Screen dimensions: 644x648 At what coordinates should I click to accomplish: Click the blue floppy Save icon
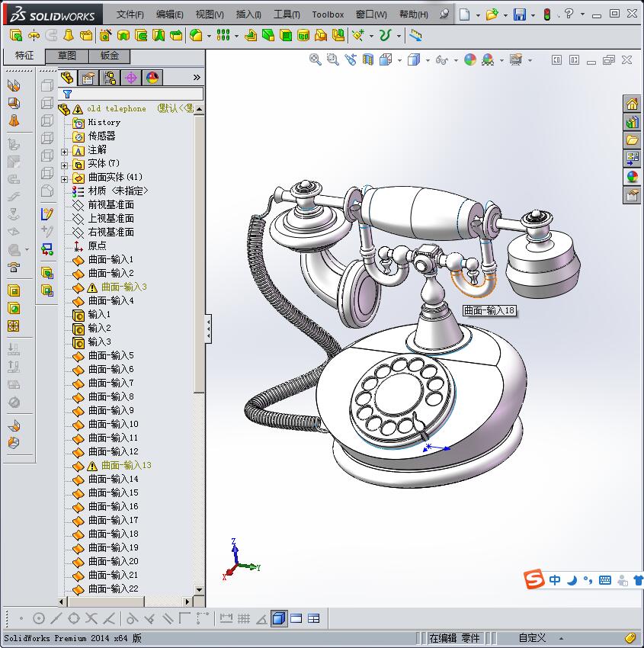[519, 14]
